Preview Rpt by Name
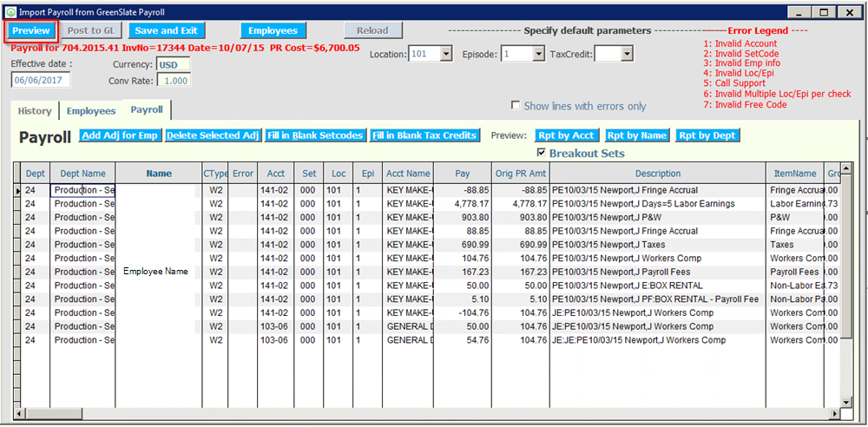 tap(638, 135)
